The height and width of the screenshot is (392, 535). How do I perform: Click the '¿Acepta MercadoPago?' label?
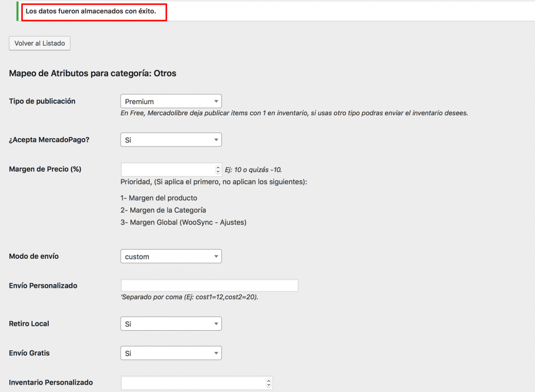tap(49, 140)
